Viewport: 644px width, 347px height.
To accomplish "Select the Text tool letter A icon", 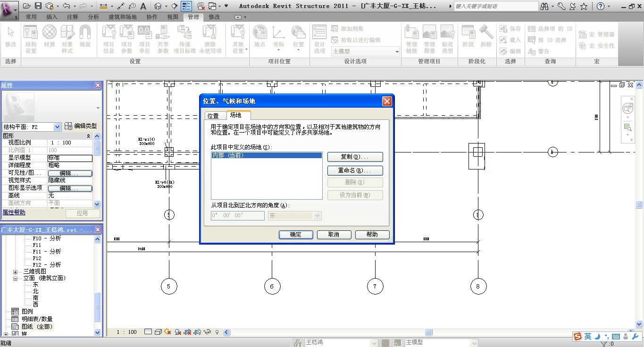I will 143,6.
